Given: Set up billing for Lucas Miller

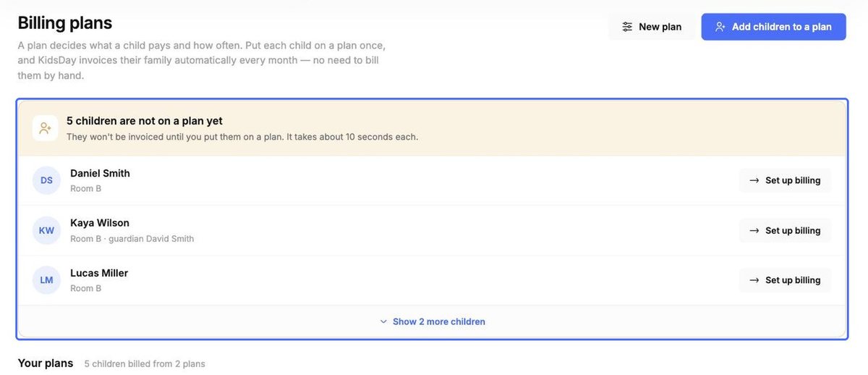Looking at the screenshot, I should pyautogui.click(x=785, y=280).
